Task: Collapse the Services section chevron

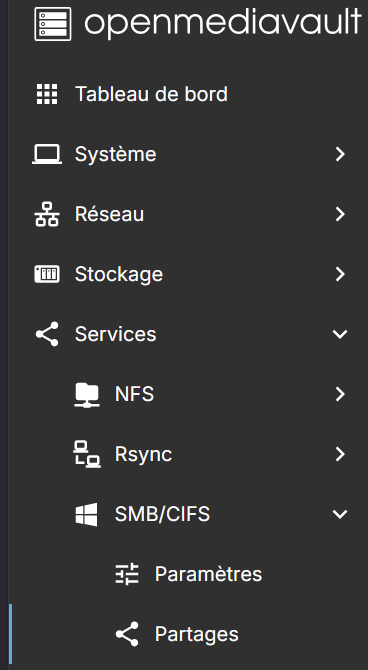Action: pyautogui.click(x=340, y=334)
